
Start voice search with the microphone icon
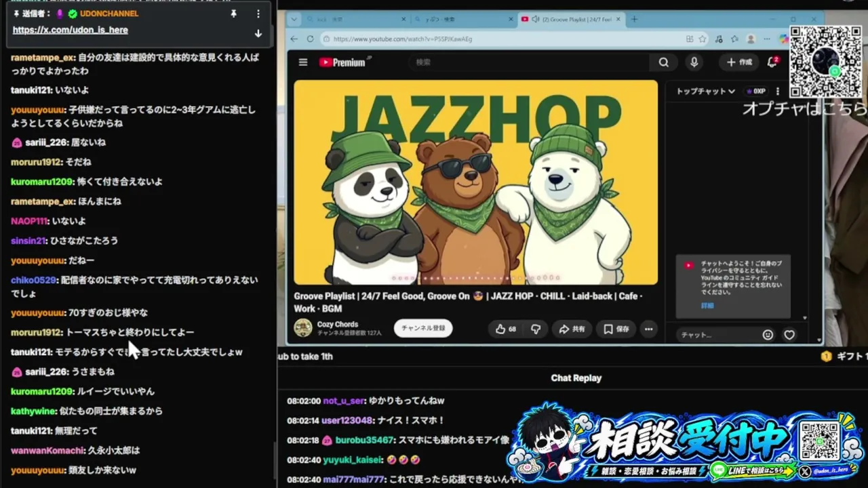pos(694,62)
